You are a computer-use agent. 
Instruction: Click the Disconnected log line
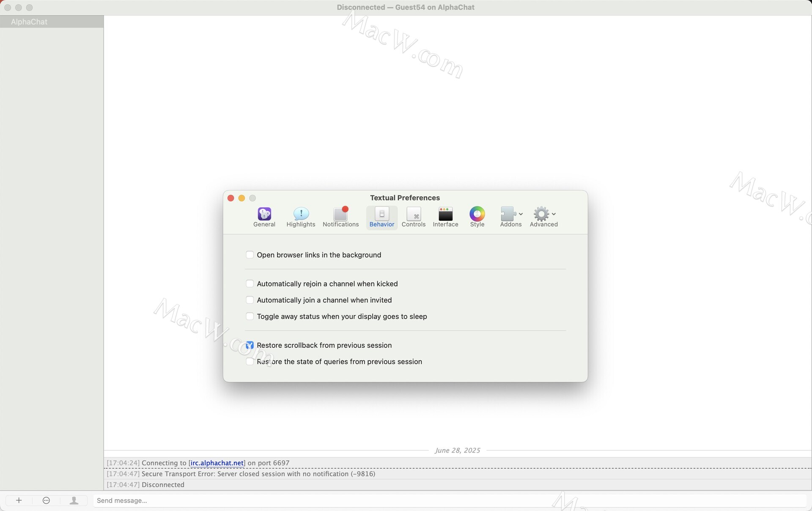[x=458, y=485]
